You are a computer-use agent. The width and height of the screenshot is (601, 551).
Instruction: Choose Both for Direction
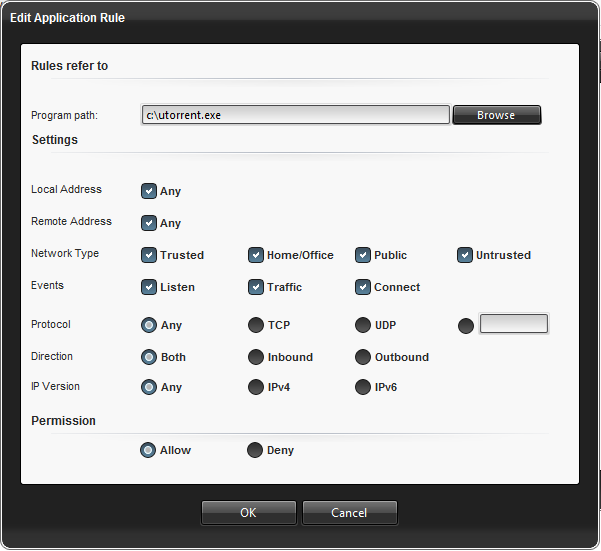pyautogui.click(x=149, y=357)
